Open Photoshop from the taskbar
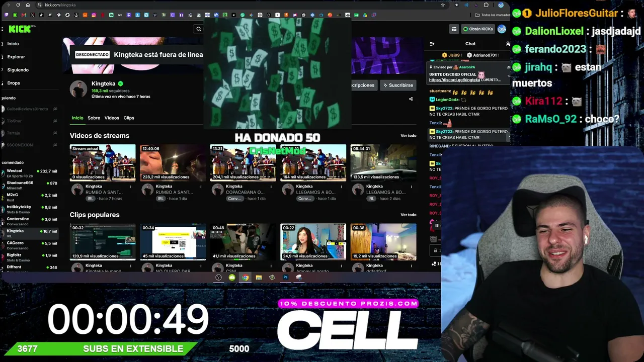This screenshot has width=644, height=362. [x=285, y=278]
